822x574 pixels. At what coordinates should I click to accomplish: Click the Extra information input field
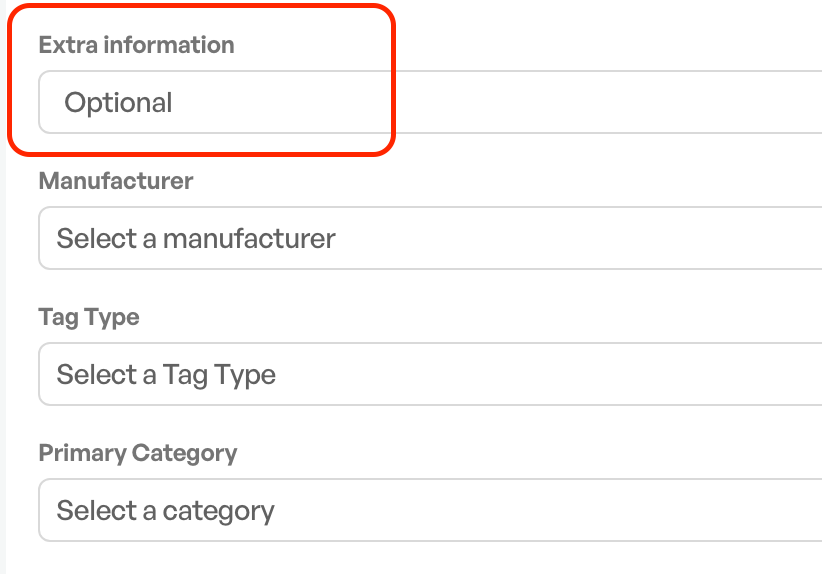(430, 102)
